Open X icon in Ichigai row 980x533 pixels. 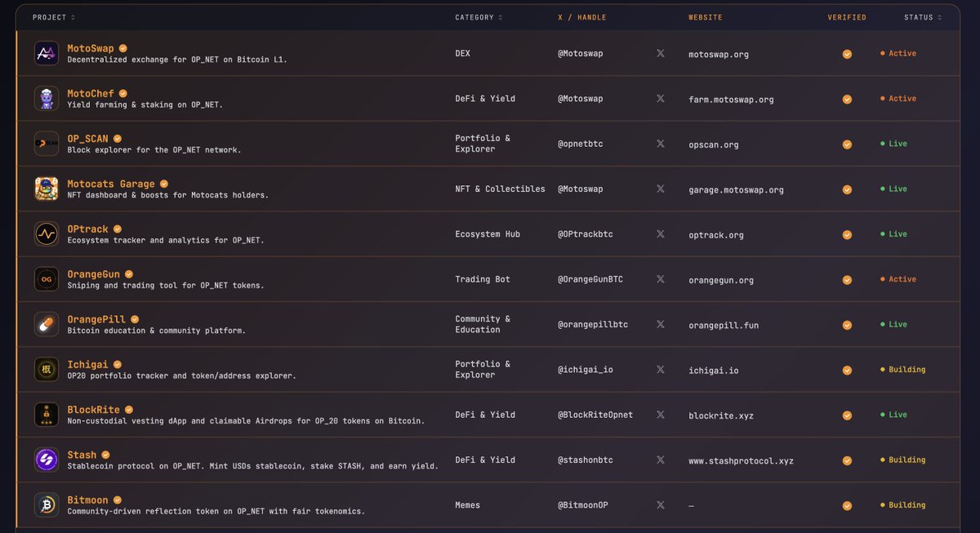(x=661, y=369)
